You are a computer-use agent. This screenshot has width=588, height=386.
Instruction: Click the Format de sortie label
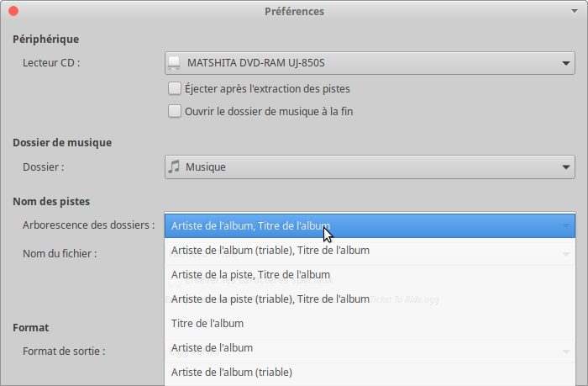64,351
